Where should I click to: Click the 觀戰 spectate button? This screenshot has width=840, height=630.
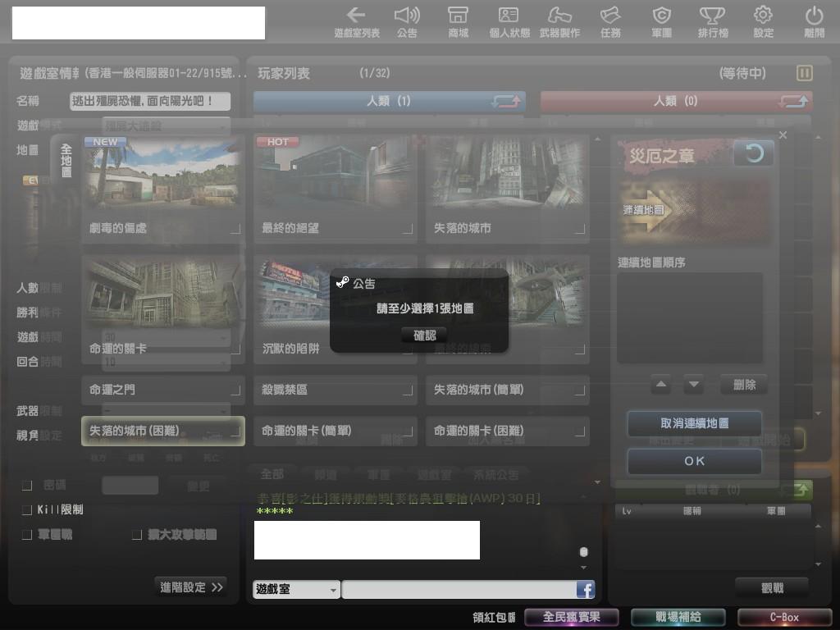(x=772, y=588)
